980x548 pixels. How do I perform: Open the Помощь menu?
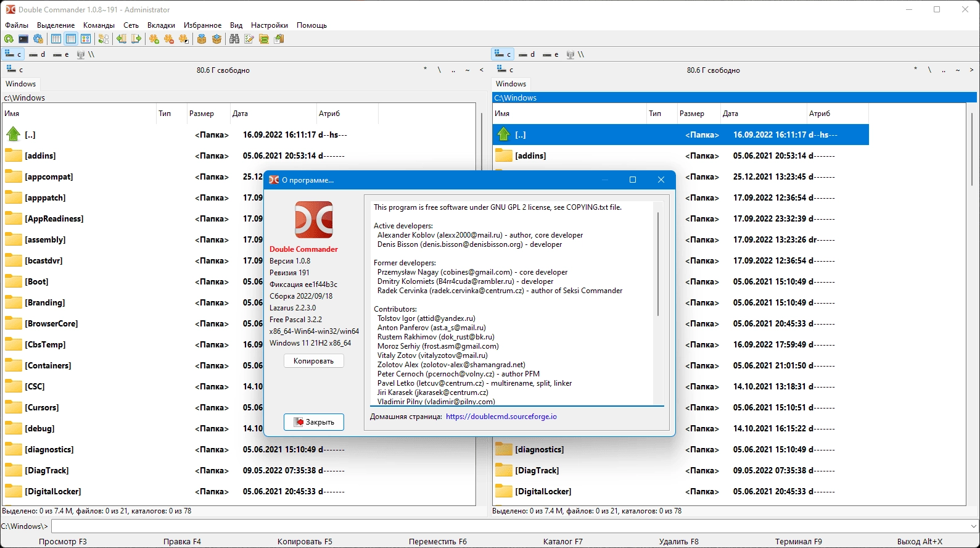pyautogui.click(x=311, y=25)
